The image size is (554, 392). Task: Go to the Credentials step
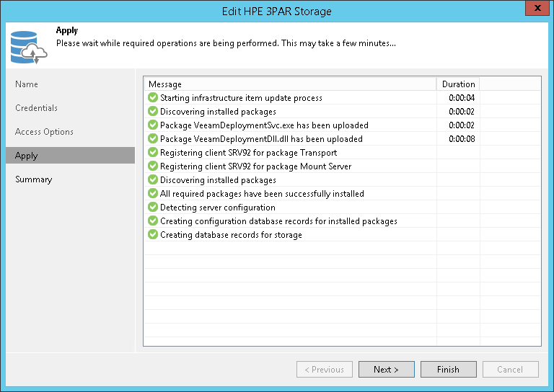[x=36, y=108]
